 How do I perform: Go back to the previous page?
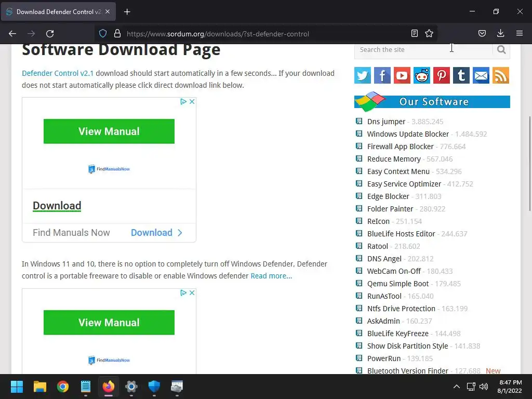(12, 34)
